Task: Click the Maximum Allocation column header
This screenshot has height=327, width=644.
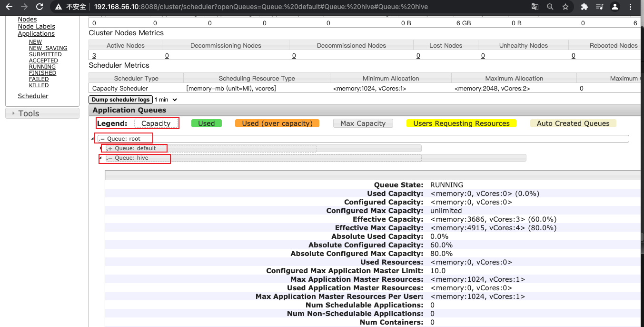Action: click(514, 78)
